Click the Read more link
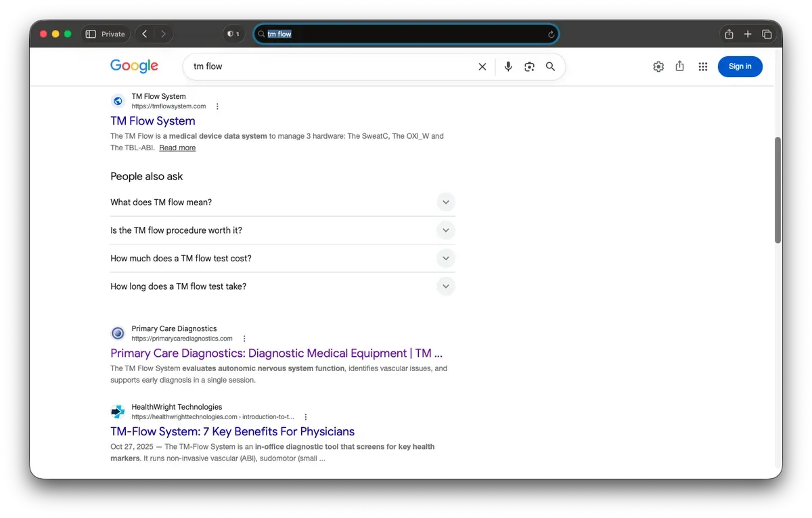 (177, 148)
